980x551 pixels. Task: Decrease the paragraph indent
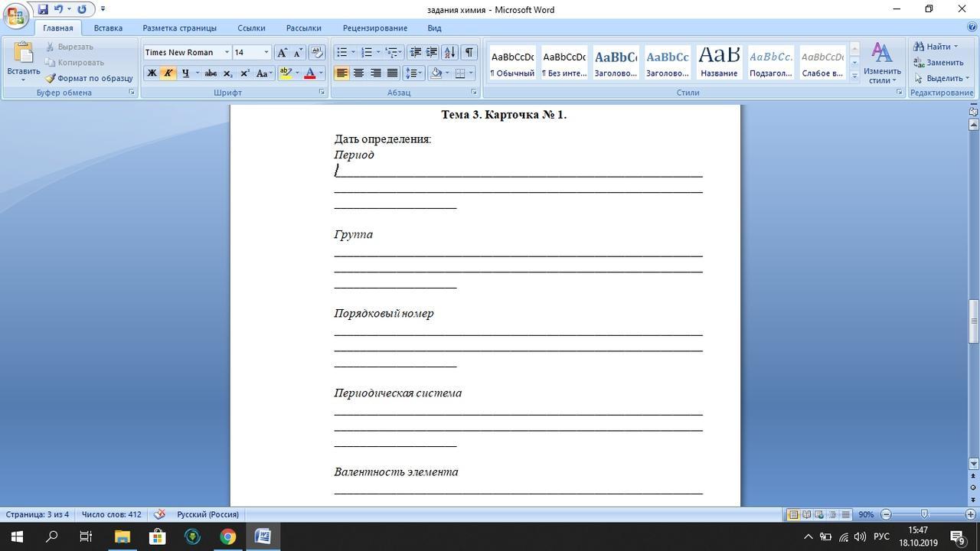click(x=416, y=52)
